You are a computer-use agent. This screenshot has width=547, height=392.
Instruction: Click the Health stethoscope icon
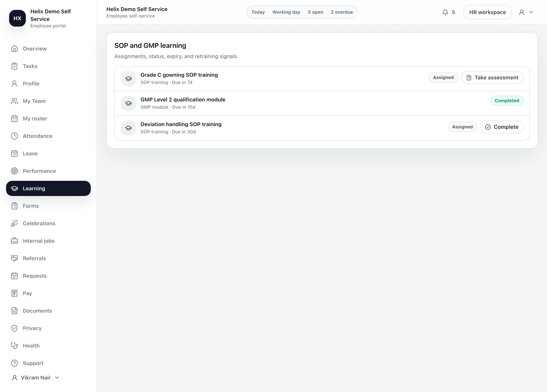(x=14, y=346)
